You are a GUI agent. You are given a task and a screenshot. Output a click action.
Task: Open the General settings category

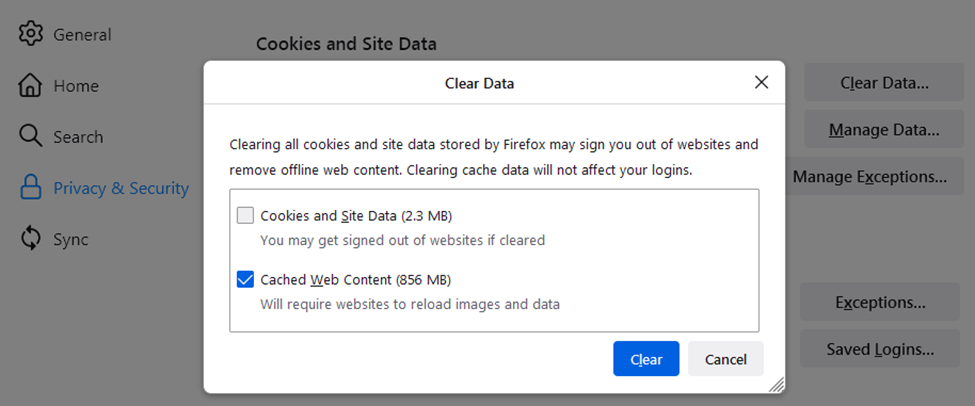point(82,35)
